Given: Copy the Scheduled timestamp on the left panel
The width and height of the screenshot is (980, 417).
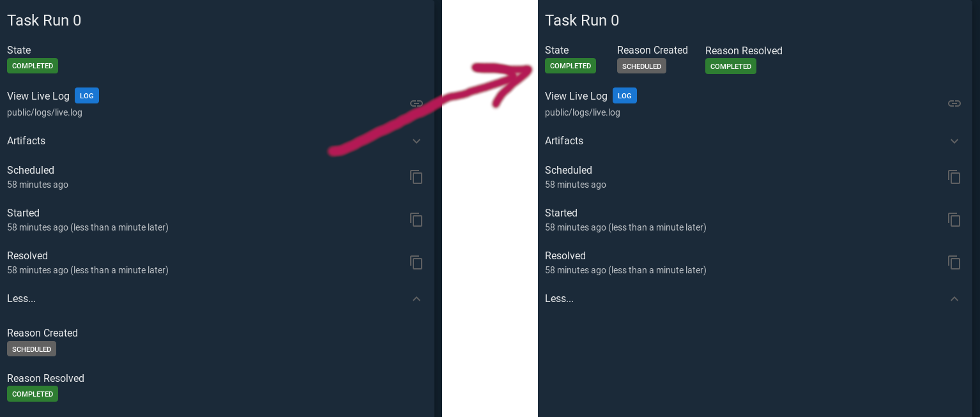Looking at the screenshot, I should 416,177.
